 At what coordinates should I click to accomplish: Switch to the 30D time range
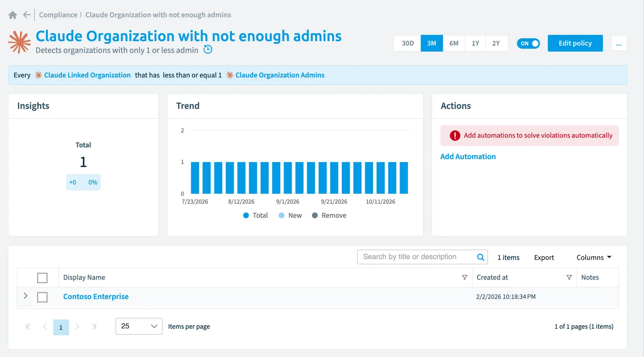pos(407,43)
